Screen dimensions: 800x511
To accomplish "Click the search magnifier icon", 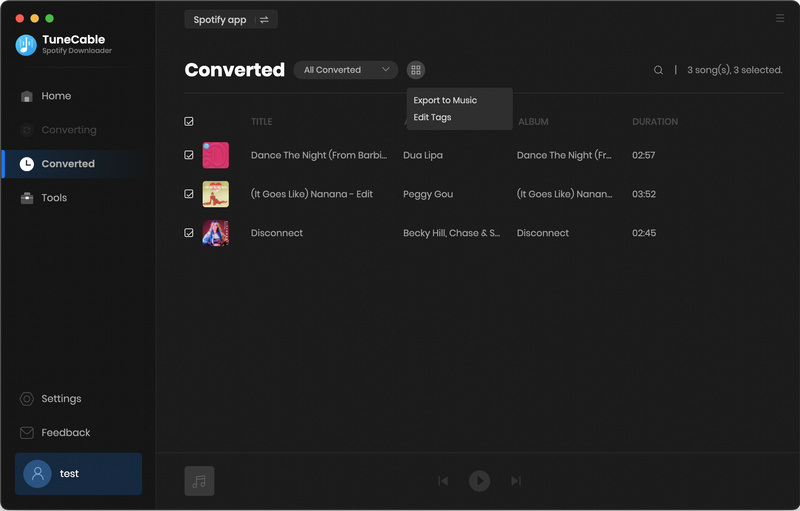I will click(658, 70).
